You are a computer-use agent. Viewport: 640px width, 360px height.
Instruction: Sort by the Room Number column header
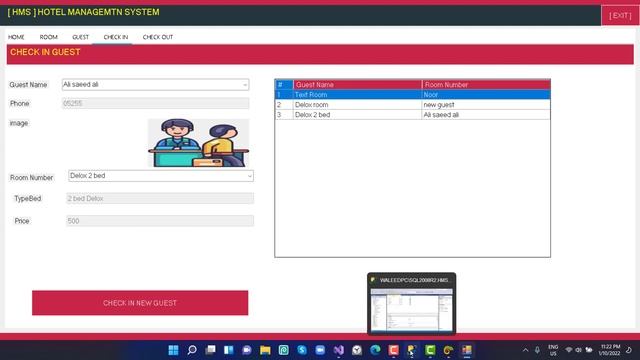tap(486, 85)
